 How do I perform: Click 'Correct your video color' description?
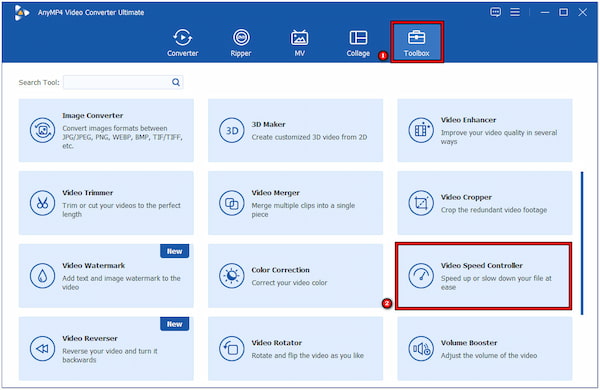pos(289,283)
